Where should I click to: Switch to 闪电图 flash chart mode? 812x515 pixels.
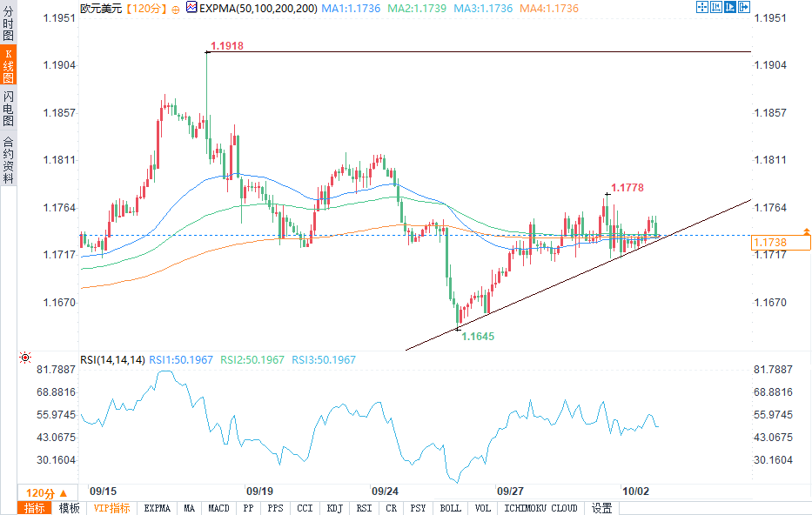(x=9, y=108)
